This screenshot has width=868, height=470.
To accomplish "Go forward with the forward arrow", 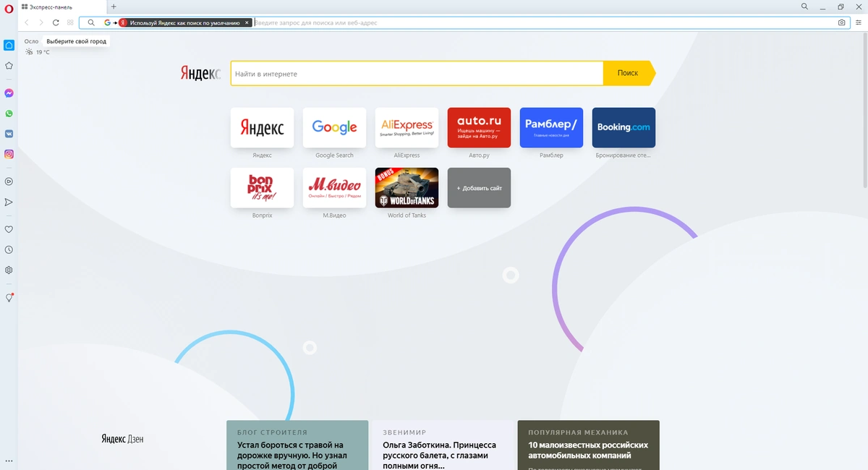I will pos(41,22).
